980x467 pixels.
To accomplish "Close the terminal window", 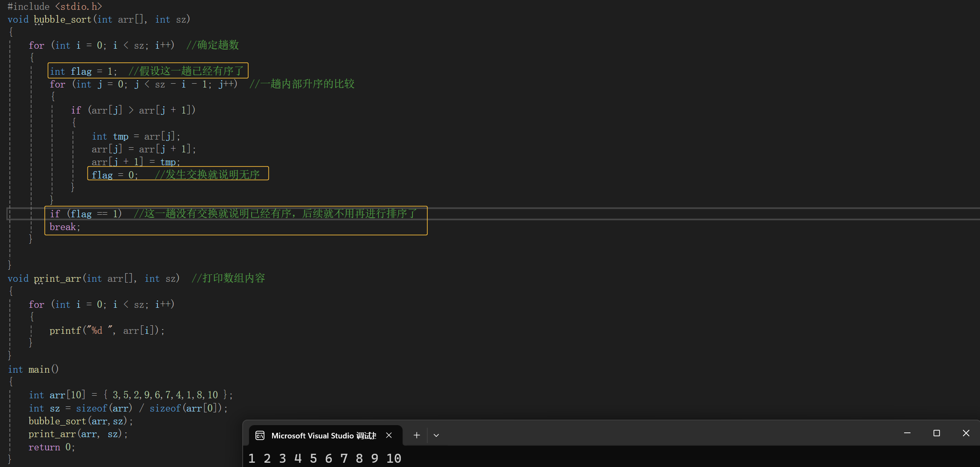I will [x=966, y=433].
